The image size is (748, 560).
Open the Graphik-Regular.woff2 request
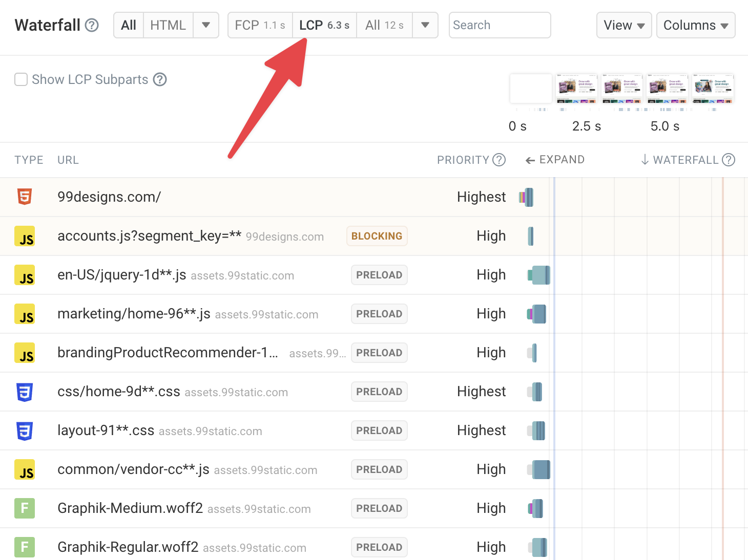tap(128, 547)
